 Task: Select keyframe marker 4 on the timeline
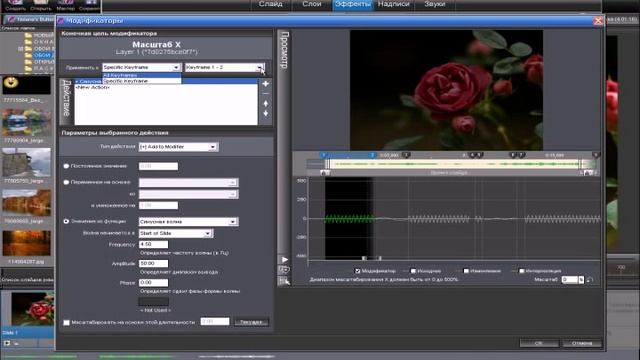point(472,155)
